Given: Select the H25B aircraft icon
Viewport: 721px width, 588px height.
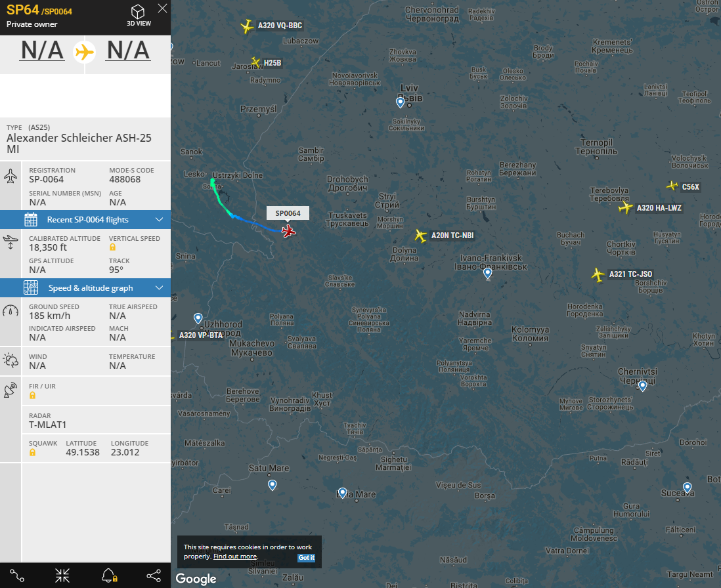Looking at the screenshot, I should (255, 62).
